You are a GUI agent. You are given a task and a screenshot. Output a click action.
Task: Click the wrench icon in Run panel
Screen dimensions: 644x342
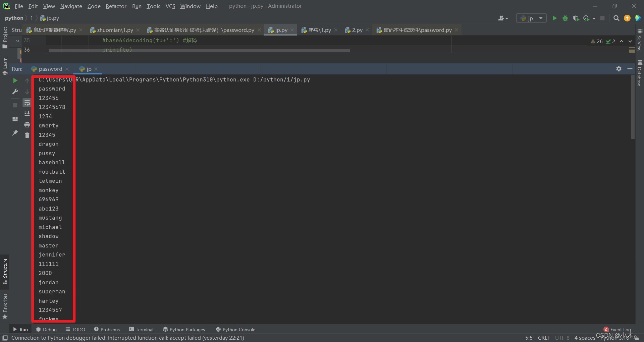15,92
